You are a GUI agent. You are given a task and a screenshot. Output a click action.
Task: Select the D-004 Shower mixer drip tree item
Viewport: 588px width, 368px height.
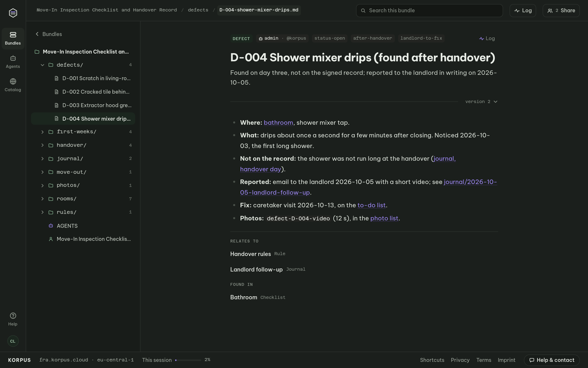(83, 119)
